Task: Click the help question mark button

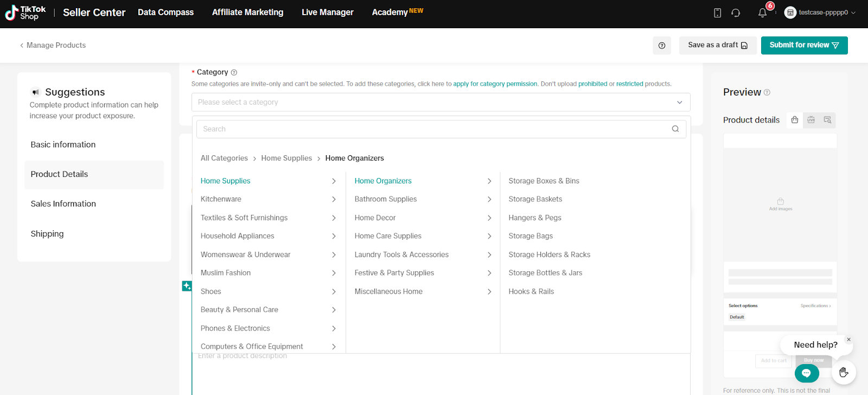Action: coord(661,46)
